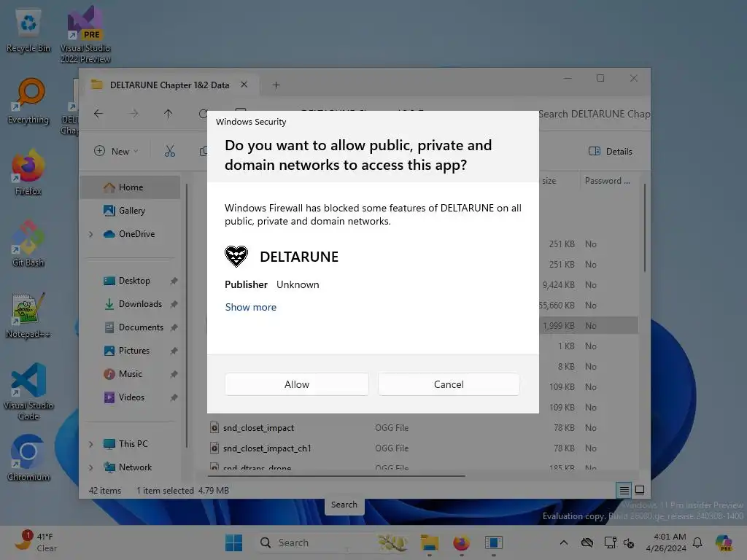Open Recycle Bin on desktop
747x560 pixels.
click(28, 31)
